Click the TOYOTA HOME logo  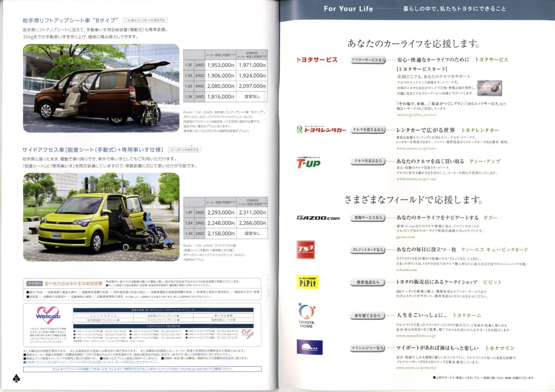click(306, 315)
